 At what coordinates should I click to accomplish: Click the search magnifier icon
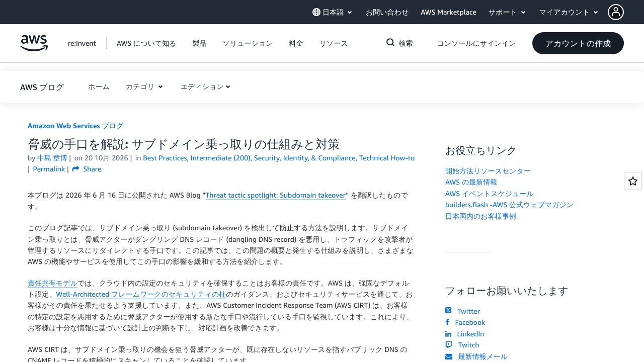click(390, 43)
